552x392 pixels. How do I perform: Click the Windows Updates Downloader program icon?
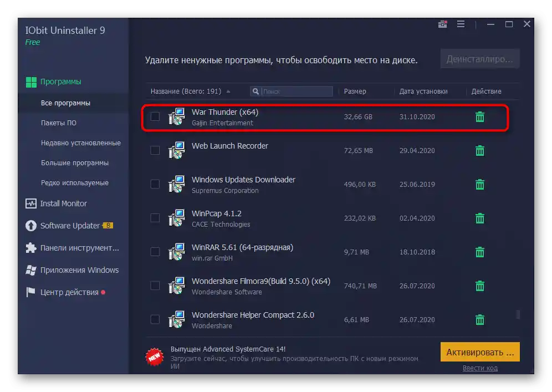click(x=177, y=184)
